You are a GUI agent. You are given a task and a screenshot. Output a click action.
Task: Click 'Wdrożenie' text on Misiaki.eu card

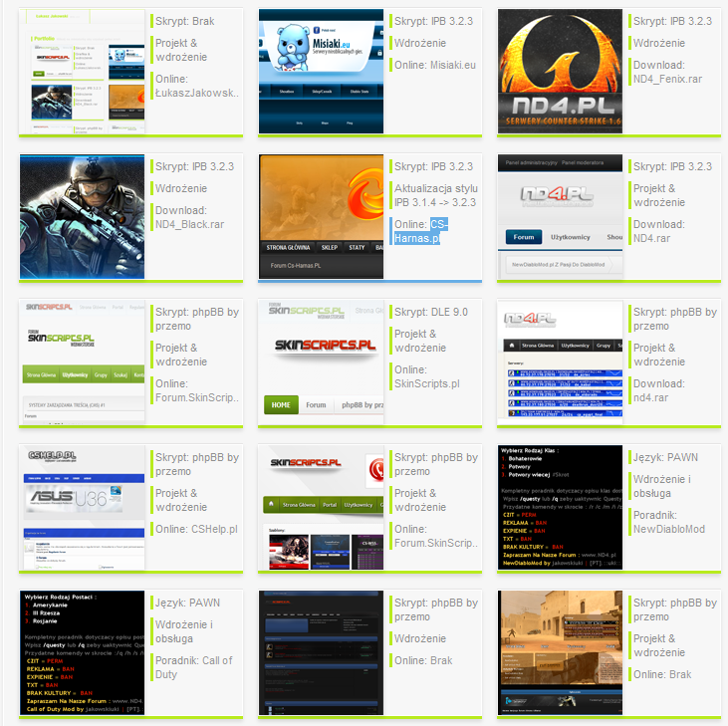pyautogui.click(x=420, y=43)
